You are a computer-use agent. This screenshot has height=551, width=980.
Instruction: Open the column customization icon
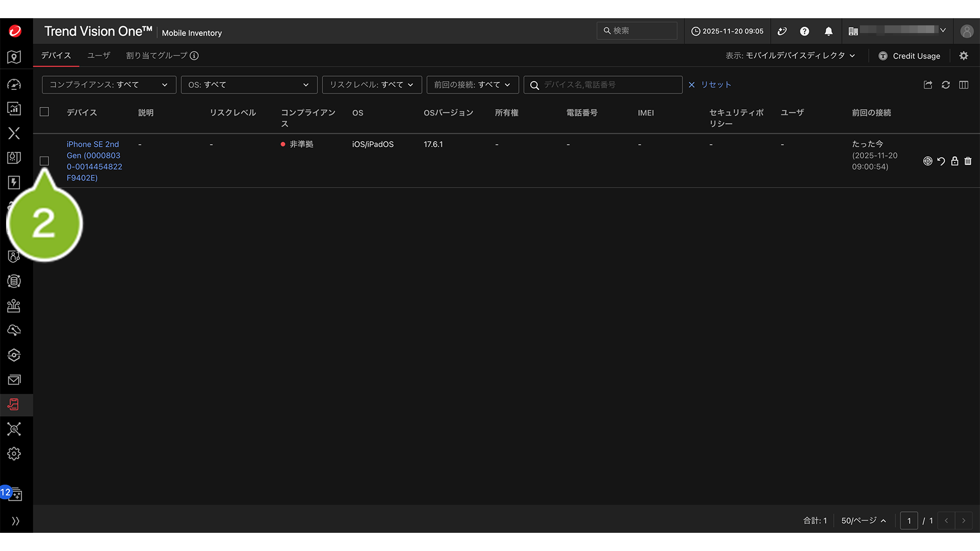(x=963, y=85)
